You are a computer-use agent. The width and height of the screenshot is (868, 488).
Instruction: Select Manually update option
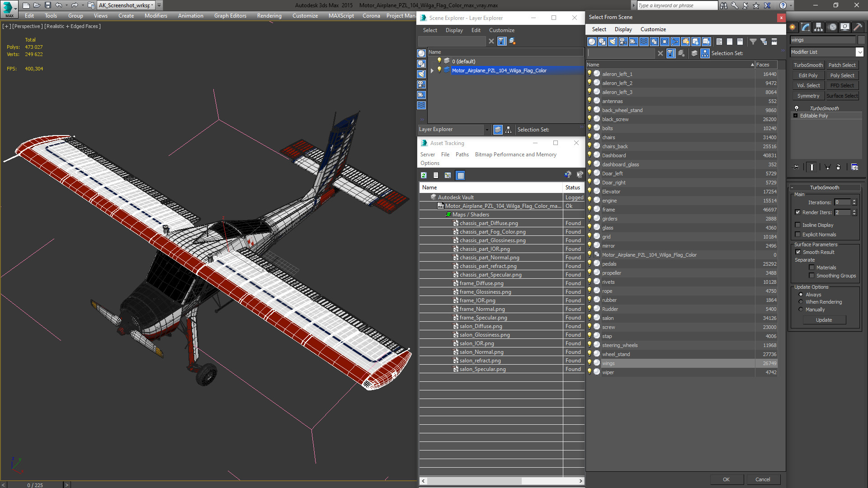801,310
